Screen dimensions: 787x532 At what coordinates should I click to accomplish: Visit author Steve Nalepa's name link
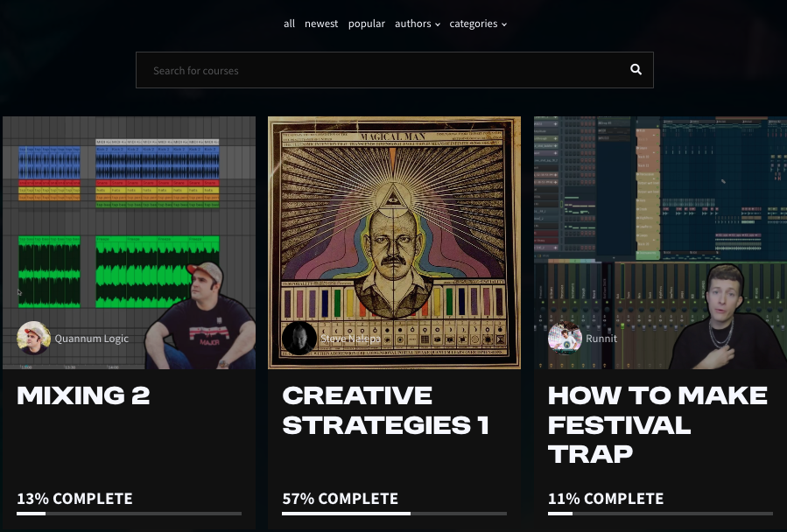click(350, 339)
